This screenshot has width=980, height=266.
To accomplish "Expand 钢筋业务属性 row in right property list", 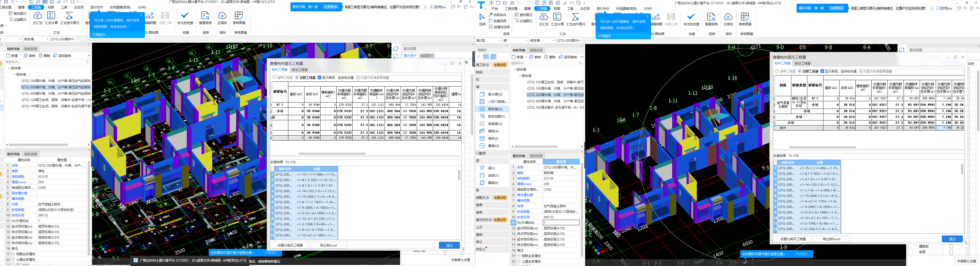I will pos(518,256).
